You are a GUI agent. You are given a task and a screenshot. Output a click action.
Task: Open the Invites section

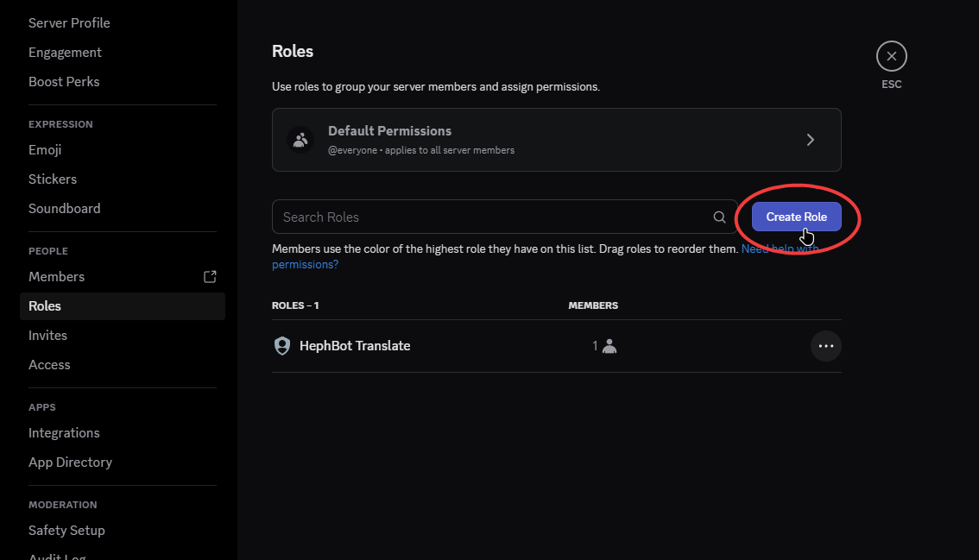point(47,336)
